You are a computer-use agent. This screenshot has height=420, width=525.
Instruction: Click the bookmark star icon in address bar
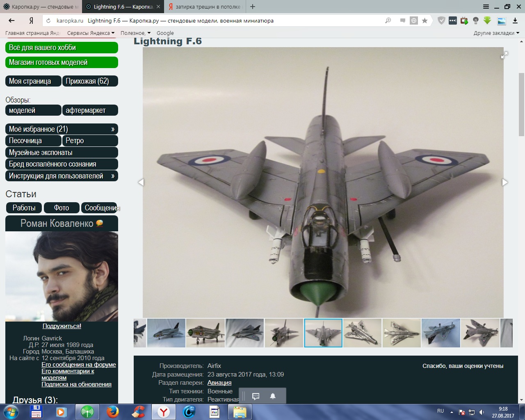[425, 21]
